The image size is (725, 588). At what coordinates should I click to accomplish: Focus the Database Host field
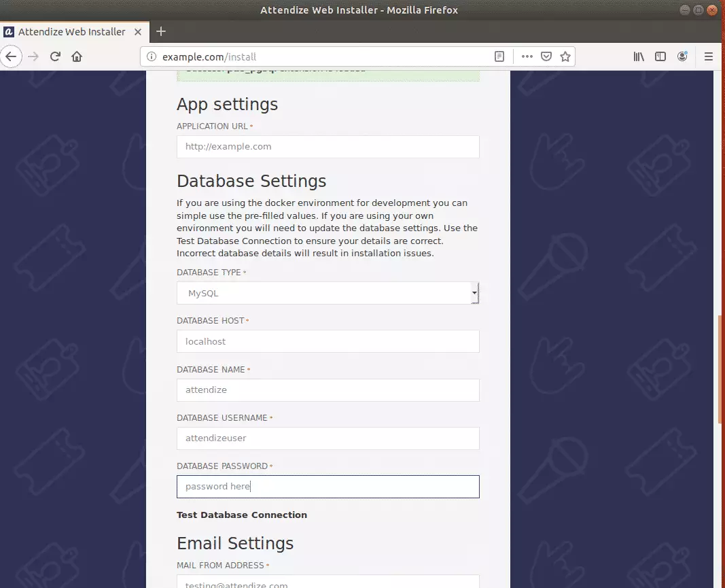click(x=328, y=341)
